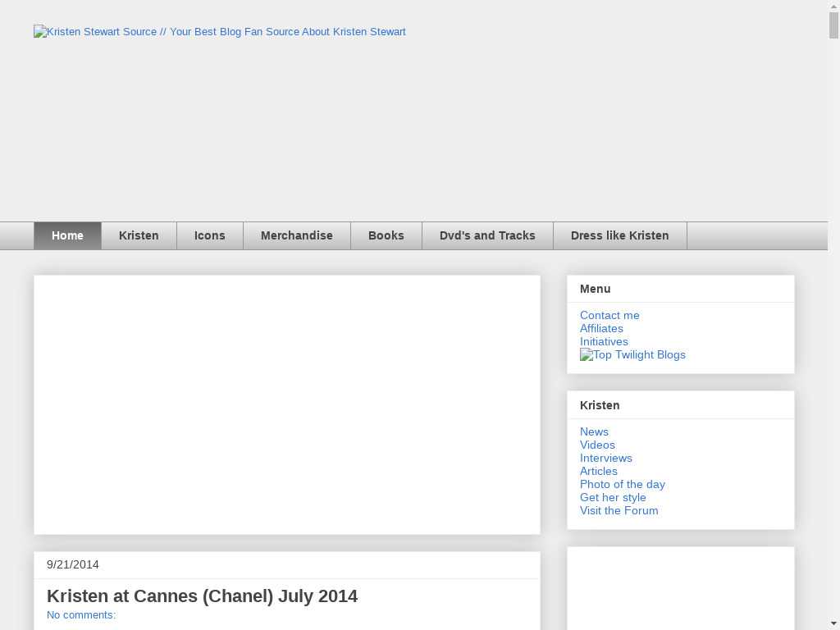
Task: Visit the Initiatives link
Action: 604,342
